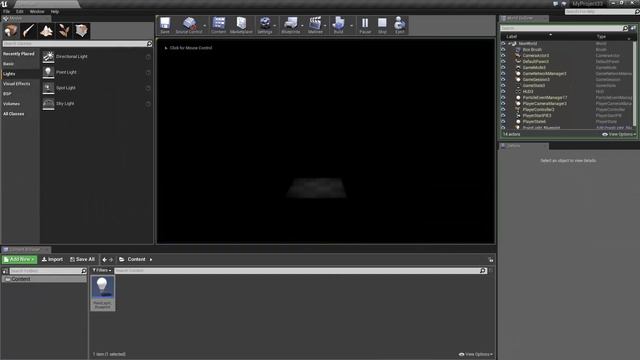Click the Add New button
The height and width of the screenshot is (360, 640).
19,260
